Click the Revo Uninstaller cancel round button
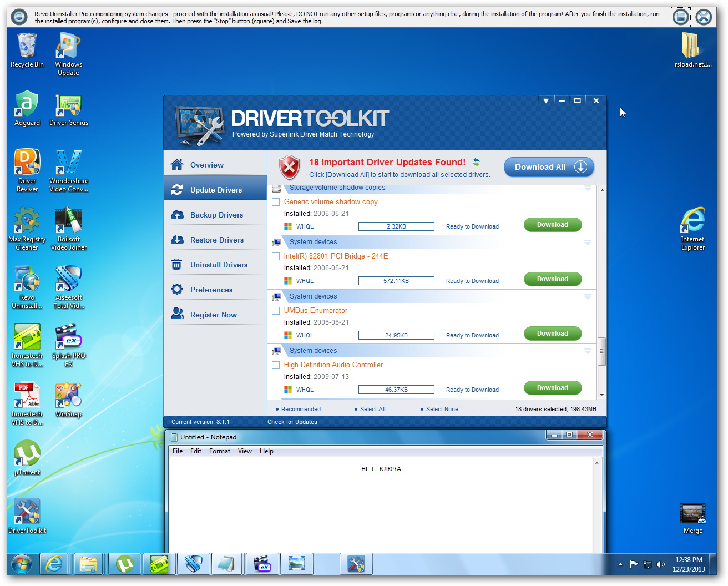Screen dimensions: 728x586 704,17
